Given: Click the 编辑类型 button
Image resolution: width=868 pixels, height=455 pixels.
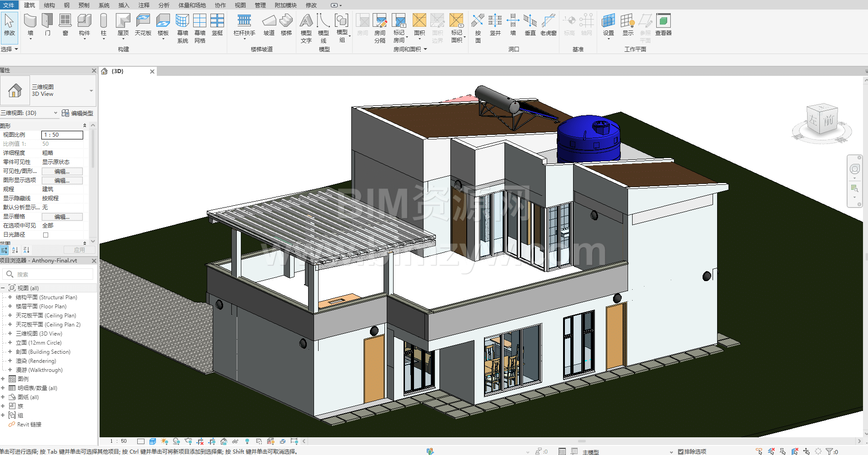Looking at the screenshot, I should point(78,113).
